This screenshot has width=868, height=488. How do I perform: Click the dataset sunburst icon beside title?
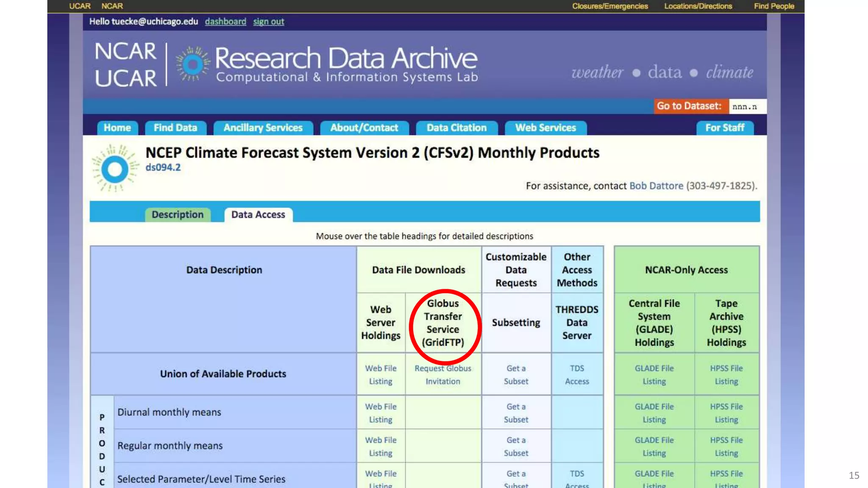pos(115,169)
